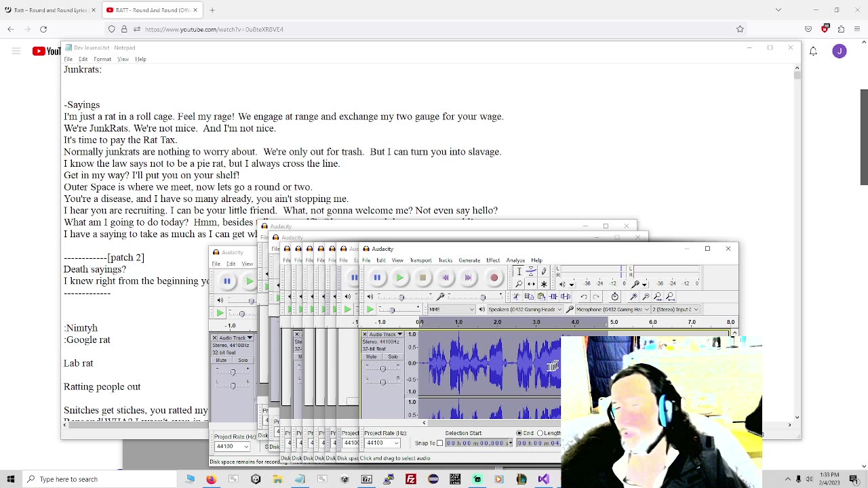
Task: Zoom in using Audacity magnifier plus
Action: click(633, 296)
